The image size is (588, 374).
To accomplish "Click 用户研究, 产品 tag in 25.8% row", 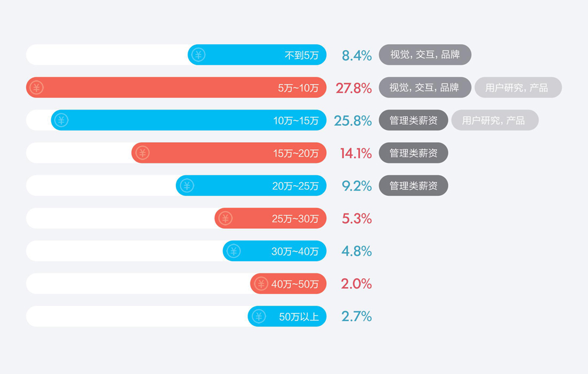I will click(494, 121).
